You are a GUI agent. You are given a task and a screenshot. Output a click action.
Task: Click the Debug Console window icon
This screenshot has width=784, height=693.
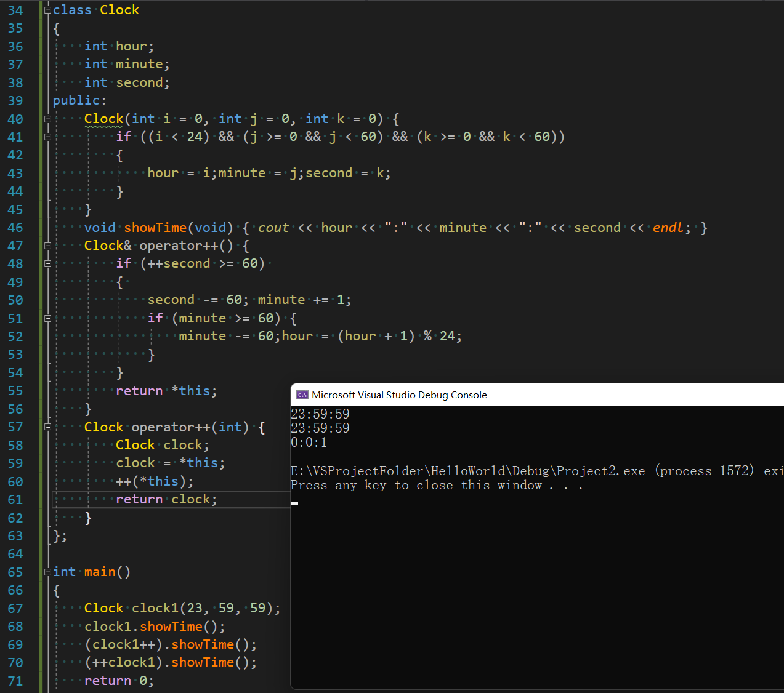302,395
